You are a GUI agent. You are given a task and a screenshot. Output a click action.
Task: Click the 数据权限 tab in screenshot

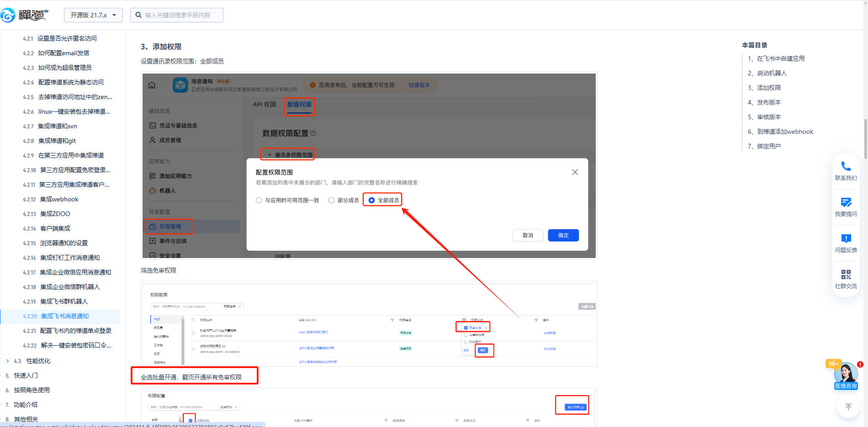click(299, 105)
